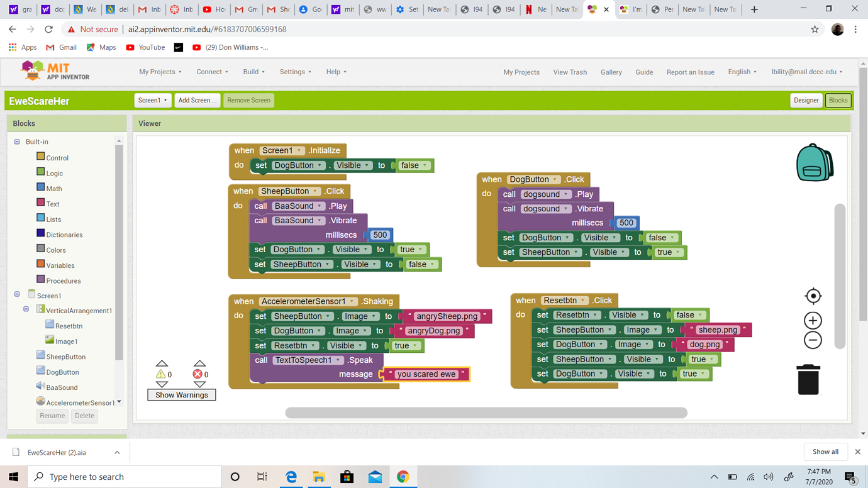
Task: Collapse the Built-in blocks tree
Action: [17, 142]
